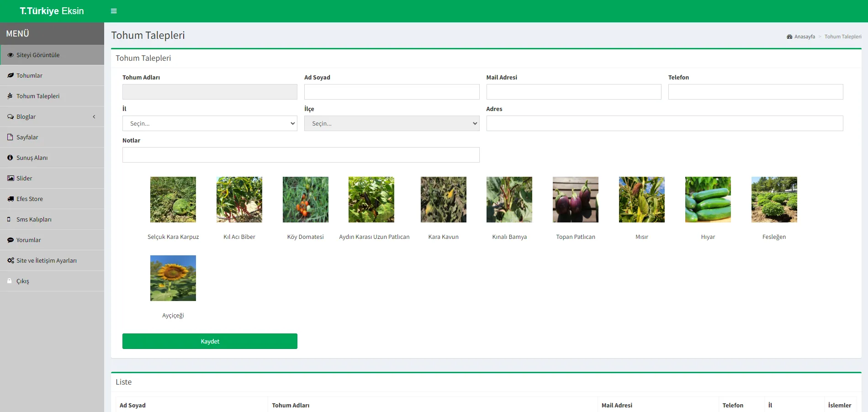This screenshot has width=868, height=412.
Task: Open the İl province dropdown
Action: 210,123
